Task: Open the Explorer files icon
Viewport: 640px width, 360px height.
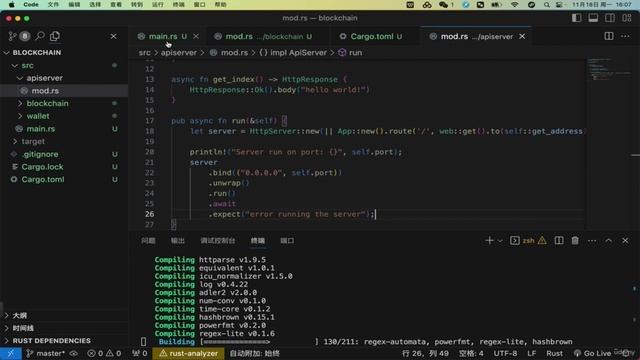Action: tap(55, 36)
